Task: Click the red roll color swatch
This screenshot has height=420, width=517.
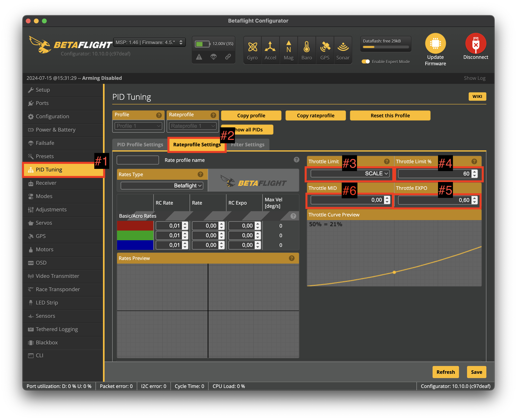Action: (135, 226)
